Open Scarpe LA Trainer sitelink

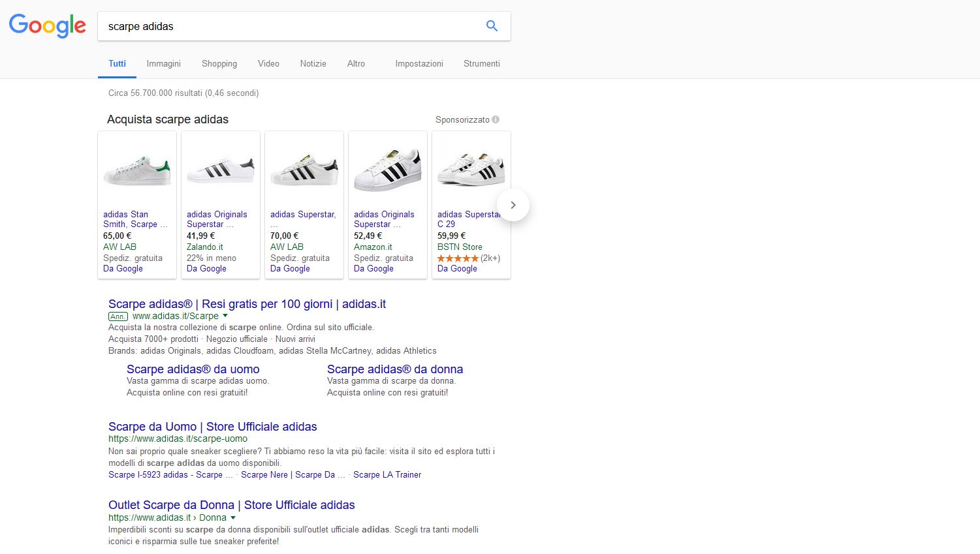[x=387, y=474]
